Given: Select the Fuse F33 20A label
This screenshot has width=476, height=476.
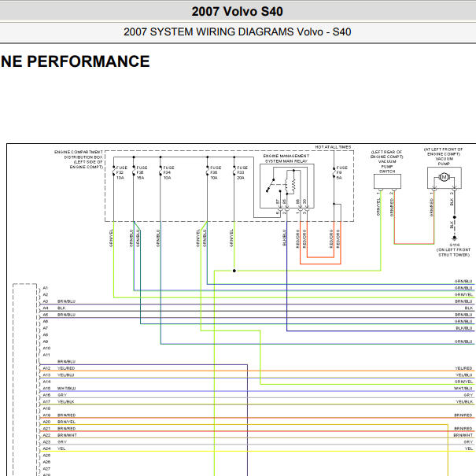Looking at the screenshot, I should 242,172.
